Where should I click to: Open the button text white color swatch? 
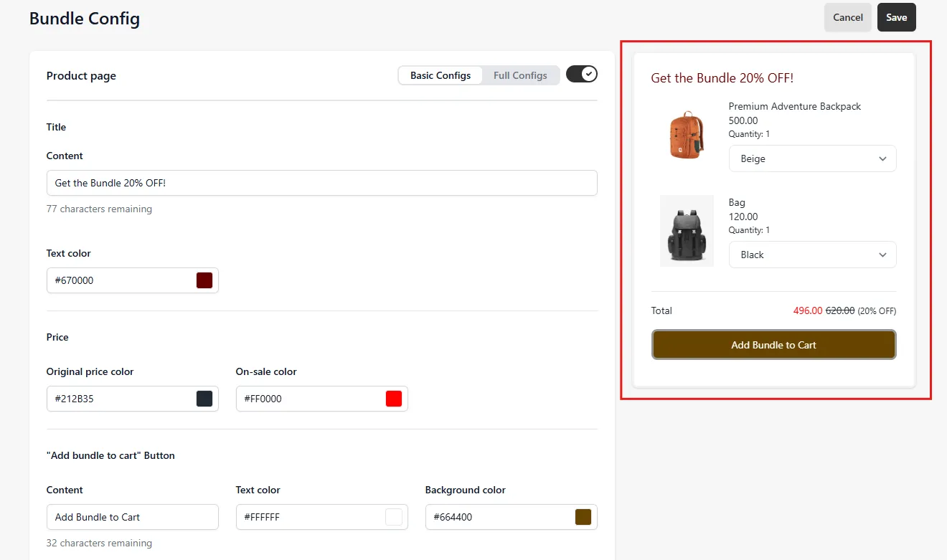pyautogui.click(x=394, y=517)
